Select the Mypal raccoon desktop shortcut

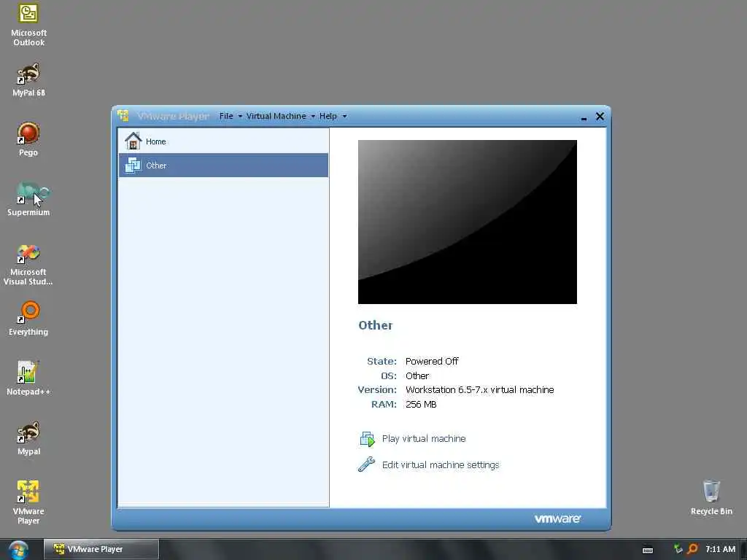point(28,438)
